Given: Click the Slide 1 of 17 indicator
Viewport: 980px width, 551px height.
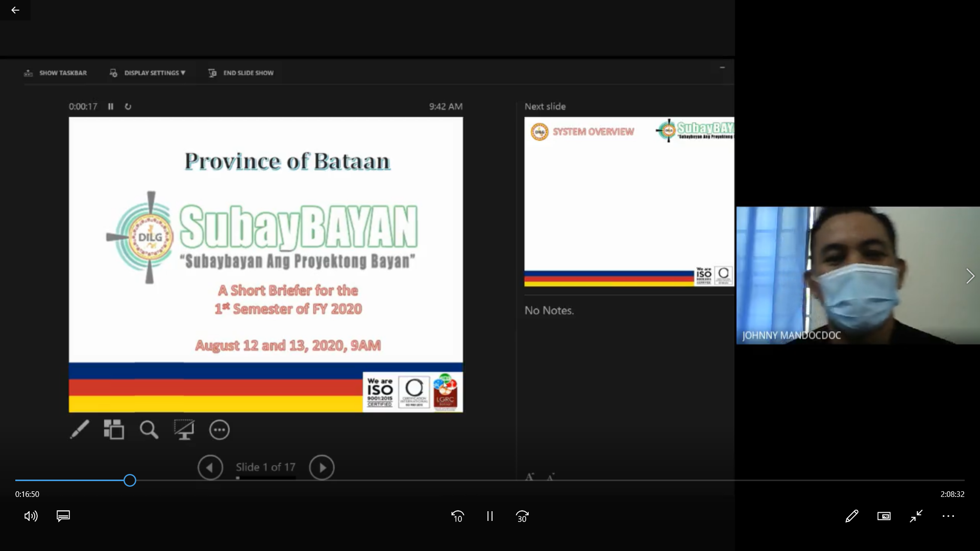Looking at the screenshot, I should click(265, 467).
